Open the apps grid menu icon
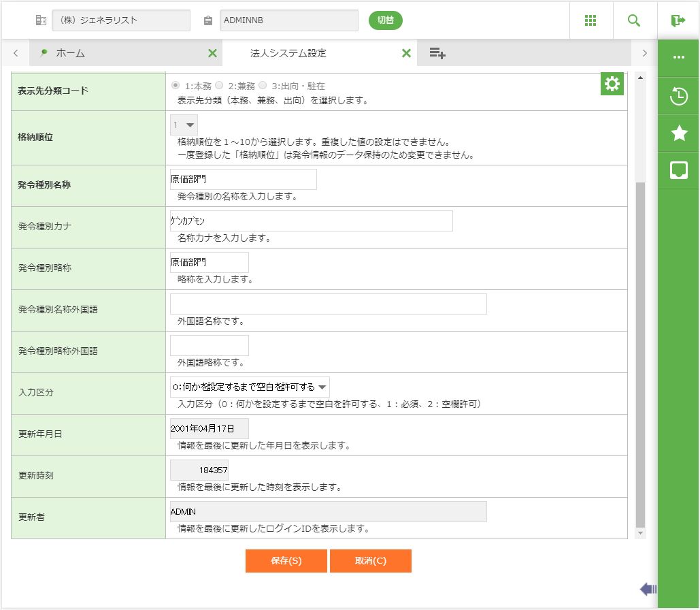The image size is (700, 610). coord(590,20)
